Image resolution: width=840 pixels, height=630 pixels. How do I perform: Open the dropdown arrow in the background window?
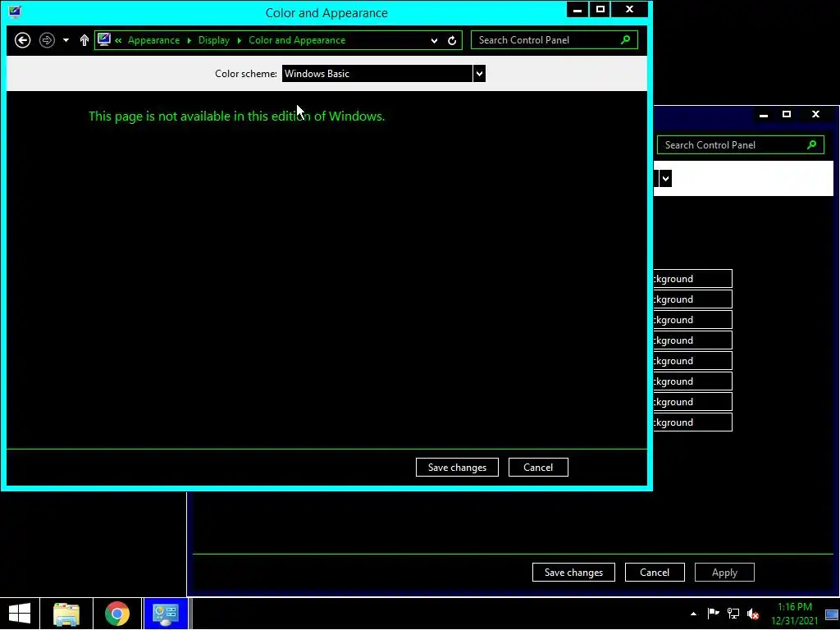665,178
